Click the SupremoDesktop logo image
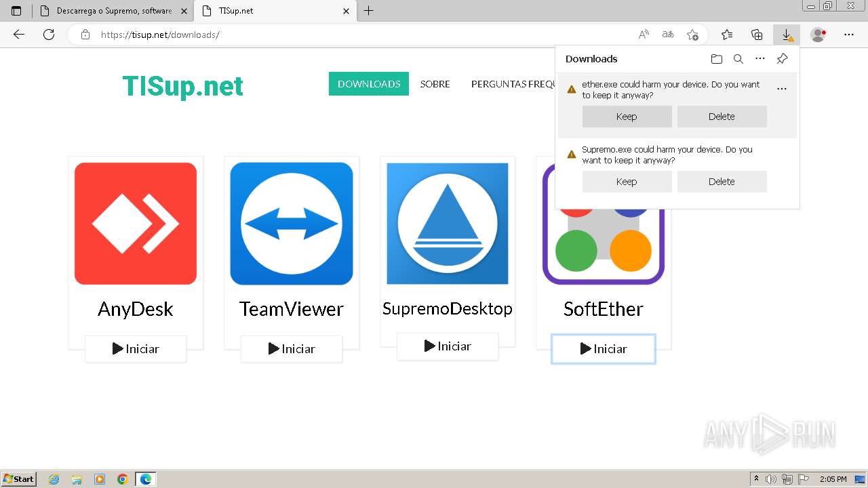The width and height of the screenshot is (868, 488). click(448, 224)
